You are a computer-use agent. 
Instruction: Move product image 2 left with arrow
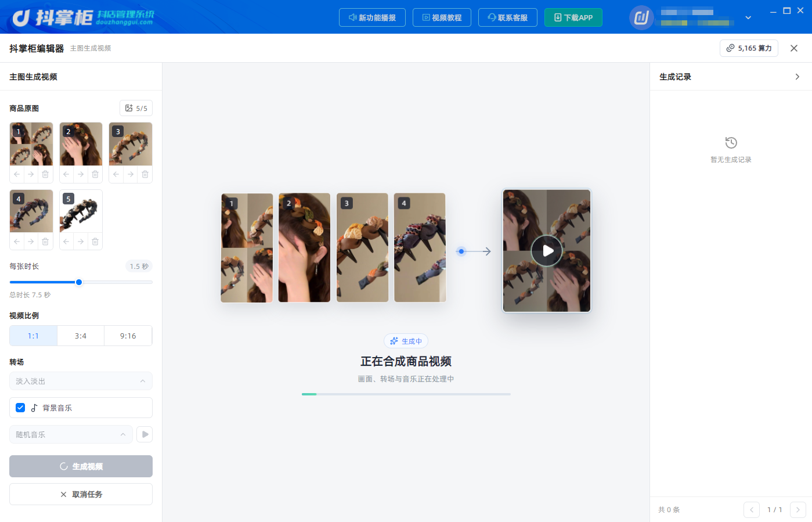pos(66,174)
